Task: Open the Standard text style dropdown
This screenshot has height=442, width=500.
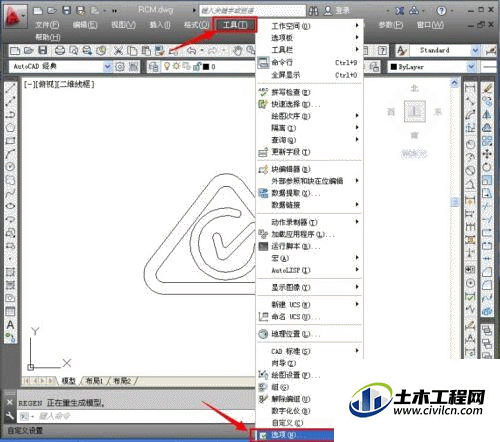Action: tap(476, 51)
